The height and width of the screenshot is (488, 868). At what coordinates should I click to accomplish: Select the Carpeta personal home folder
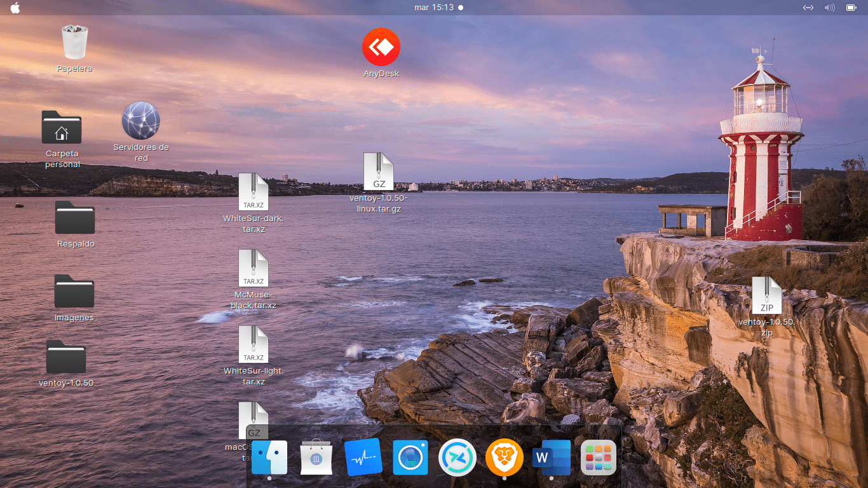click(x=62, y=128)
